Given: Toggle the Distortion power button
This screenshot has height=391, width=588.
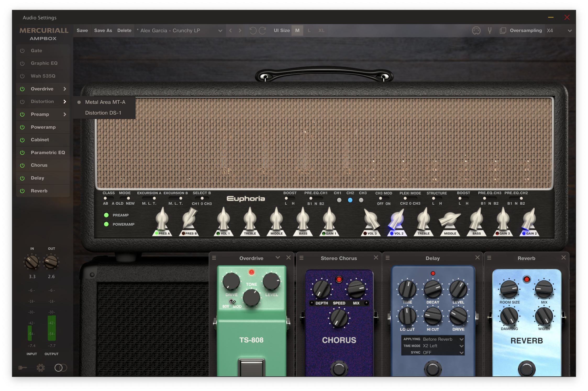Looking at the screenshot, I should tap(22, 102).
